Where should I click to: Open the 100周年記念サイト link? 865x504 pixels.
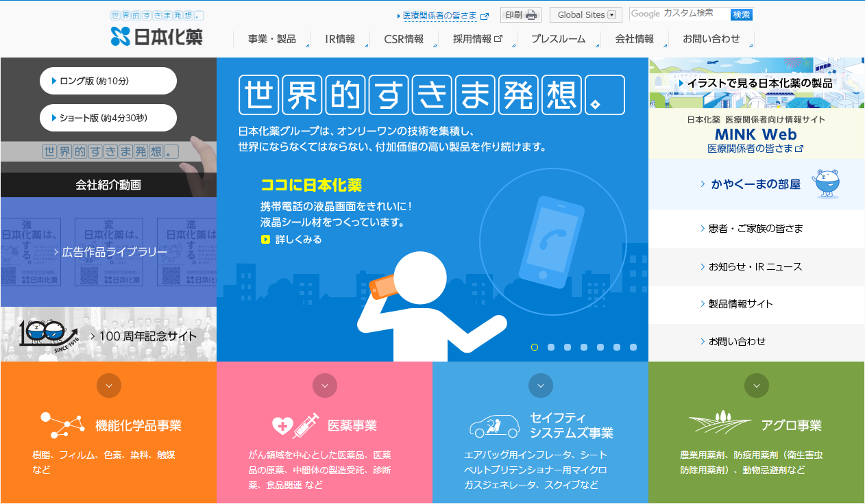[108, 334]
